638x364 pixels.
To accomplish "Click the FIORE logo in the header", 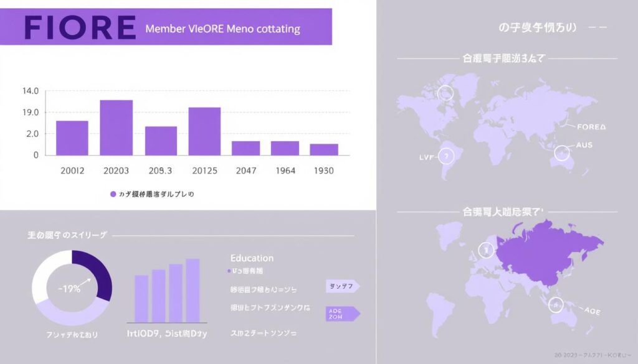I will (x=79, y=28).
